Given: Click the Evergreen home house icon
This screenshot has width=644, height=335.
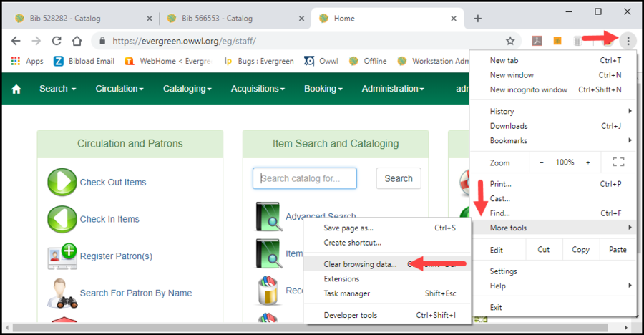Looking at the screenshot, I should coord(16,89).
